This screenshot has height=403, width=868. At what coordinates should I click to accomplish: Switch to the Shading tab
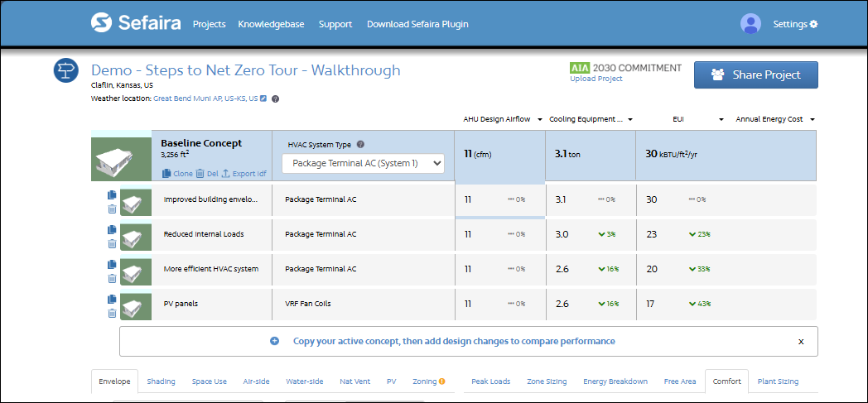tap(161, 381)
